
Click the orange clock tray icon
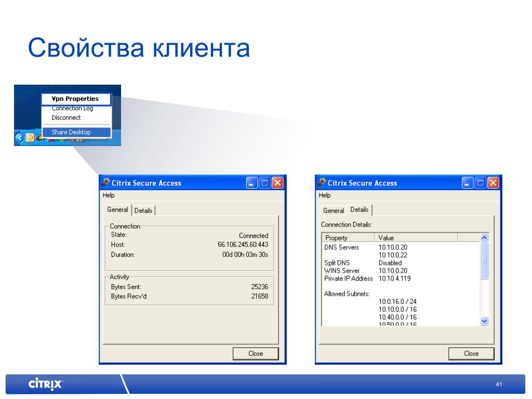click(x=30, y=137)
